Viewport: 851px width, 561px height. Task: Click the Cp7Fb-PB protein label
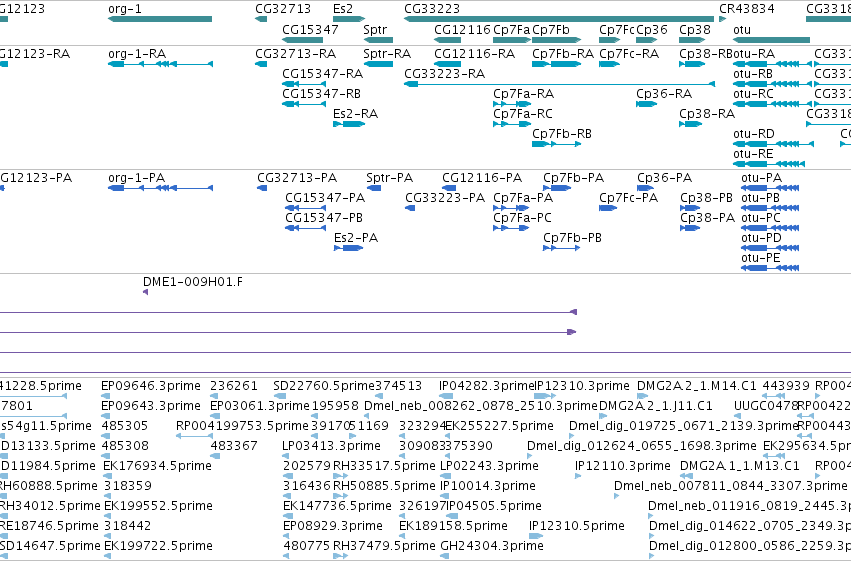pyautogui.click(x=573, y=238)
